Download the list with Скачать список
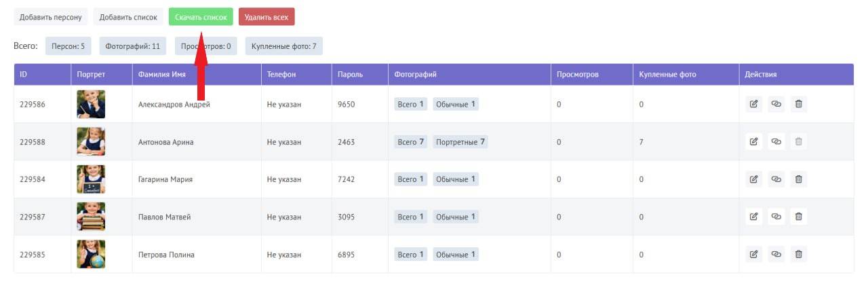The image size is (868, 288). [x=200, y=17]
